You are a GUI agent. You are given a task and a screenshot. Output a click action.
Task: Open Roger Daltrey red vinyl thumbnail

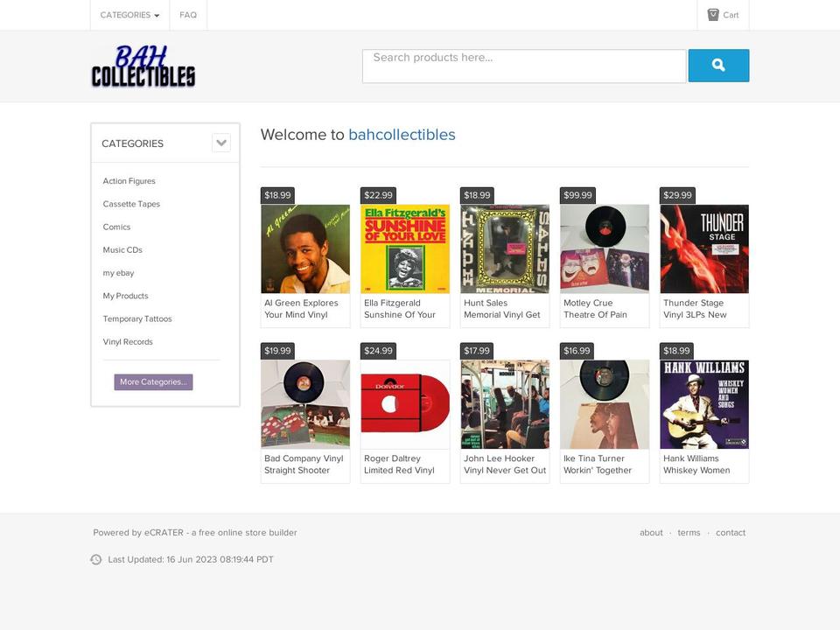405,404
